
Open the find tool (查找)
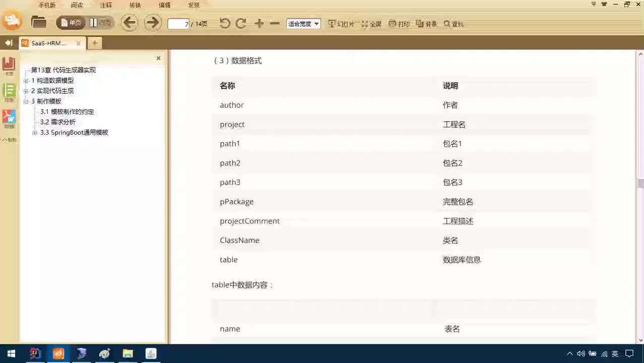coord(454,24)
